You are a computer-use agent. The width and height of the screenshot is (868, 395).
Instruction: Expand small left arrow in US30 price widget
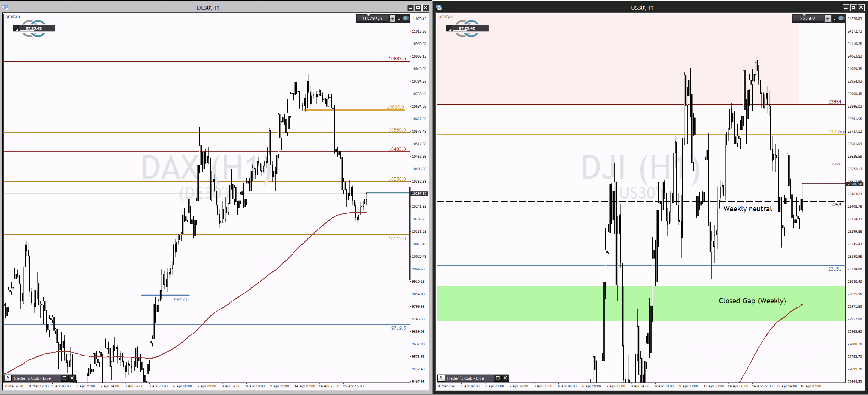pyautogui.click(x=835, y=19)
